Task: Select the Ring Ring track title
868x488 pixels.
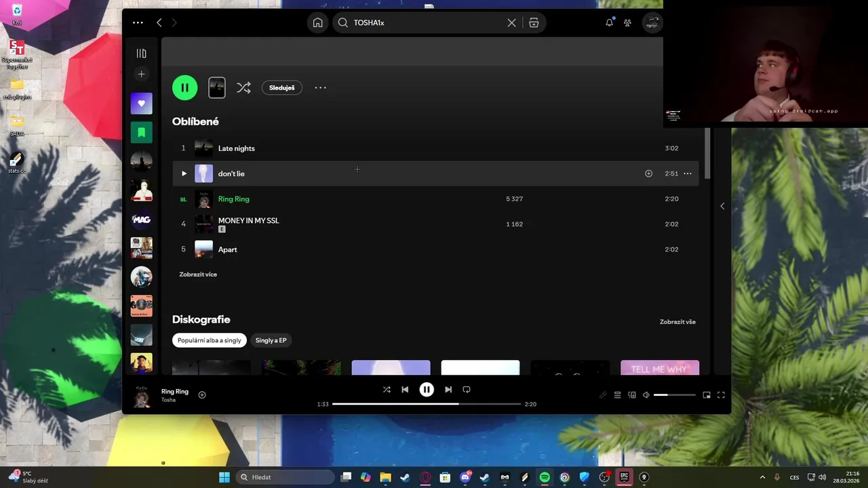Action: coord(234,199)
